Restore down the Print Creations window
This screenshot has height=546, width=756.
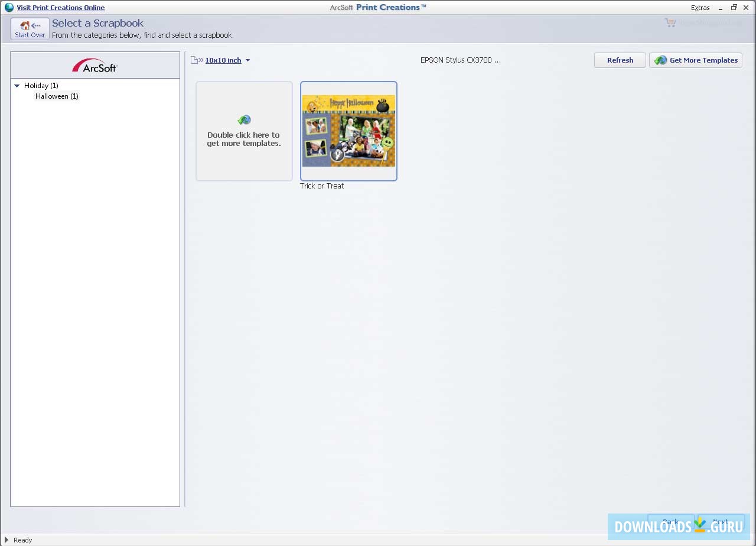point(734,8)
